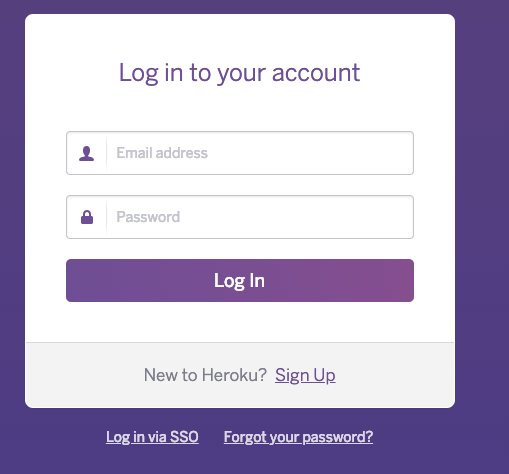
Task: Click the 'Log in to your account' heading
Action: 239,73
